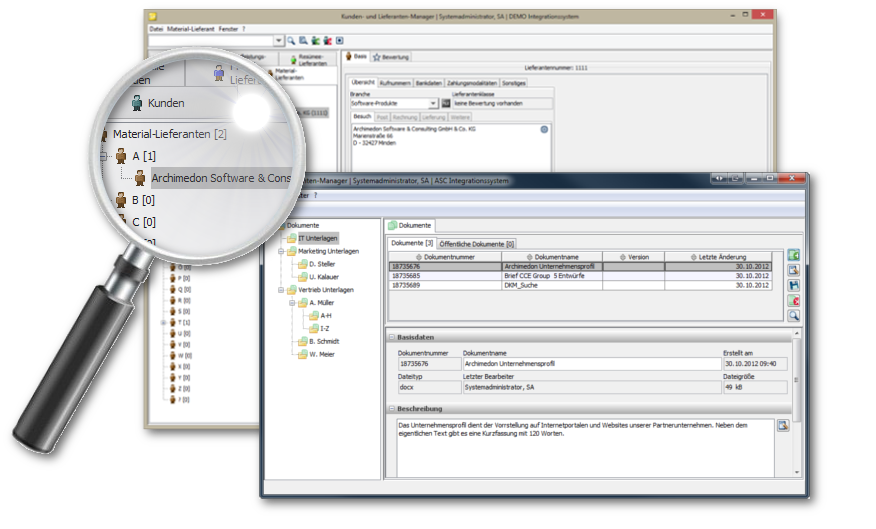Click the blue square icon in back window toolbar

click(x=339, y=40)
